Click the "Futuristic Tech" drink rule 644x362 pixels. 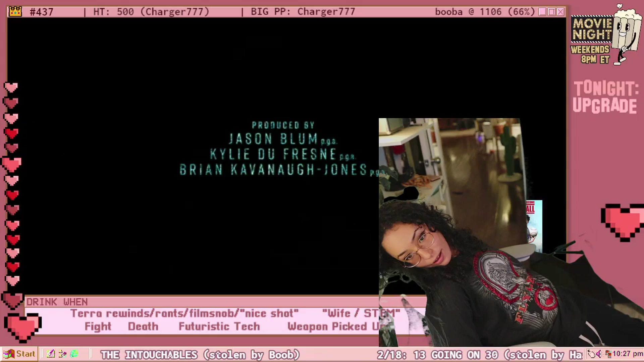click(219, 326)
